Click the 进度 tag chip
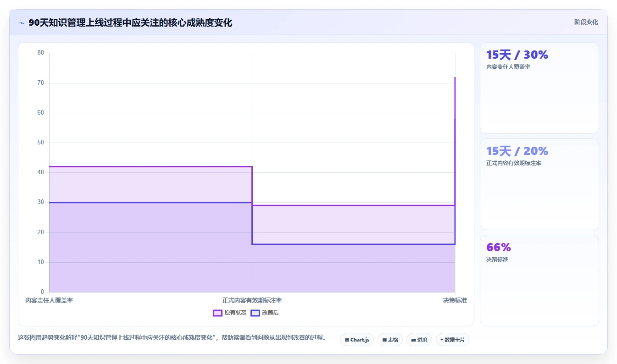Viewport: 617px width, 364px height. pos(419,340)
